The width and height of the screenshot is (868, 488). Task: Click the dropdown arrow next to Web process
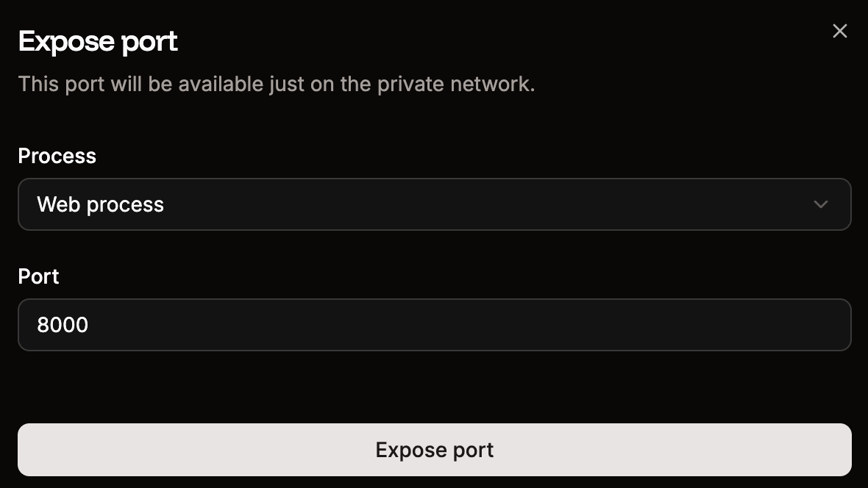click(x=820, y=204)
